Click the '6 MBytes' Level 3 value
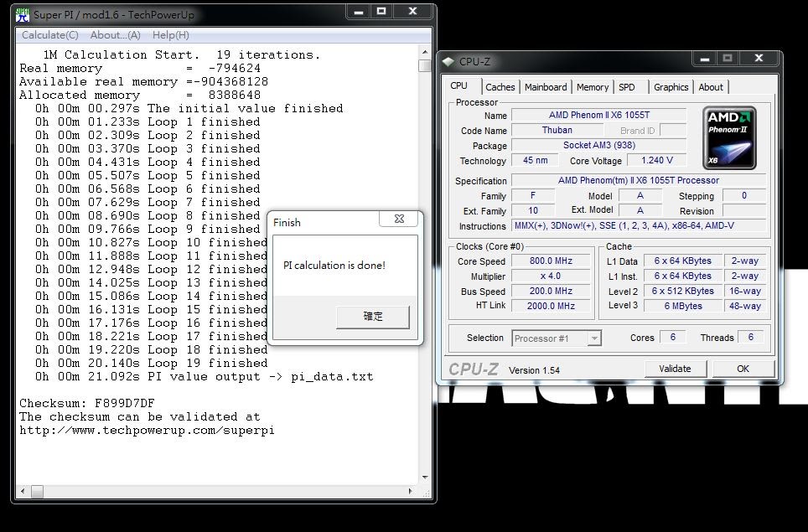The height and width of the screenshot is (532, 808). (x=683, y=306)
